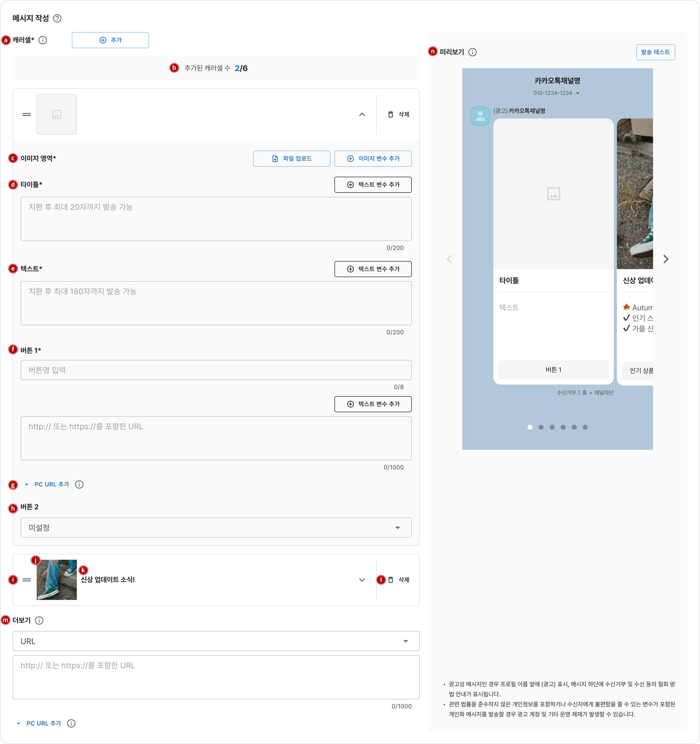This screenshot has height=744, width=700.
Task: Click the 버튼명 입력 input field
Action: point(216,370)
